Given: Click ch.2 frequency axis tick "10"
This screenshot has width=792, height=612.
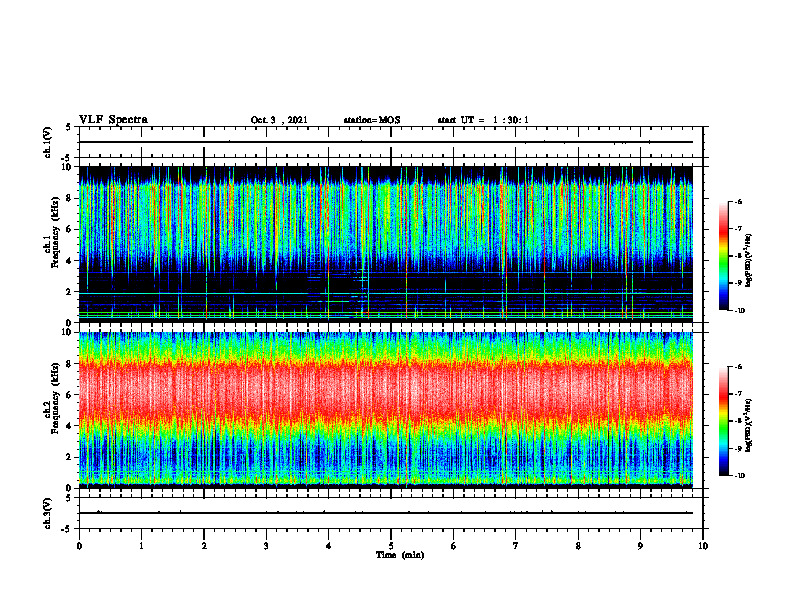Looking at the screenshot, I should [x=68, y=332].
